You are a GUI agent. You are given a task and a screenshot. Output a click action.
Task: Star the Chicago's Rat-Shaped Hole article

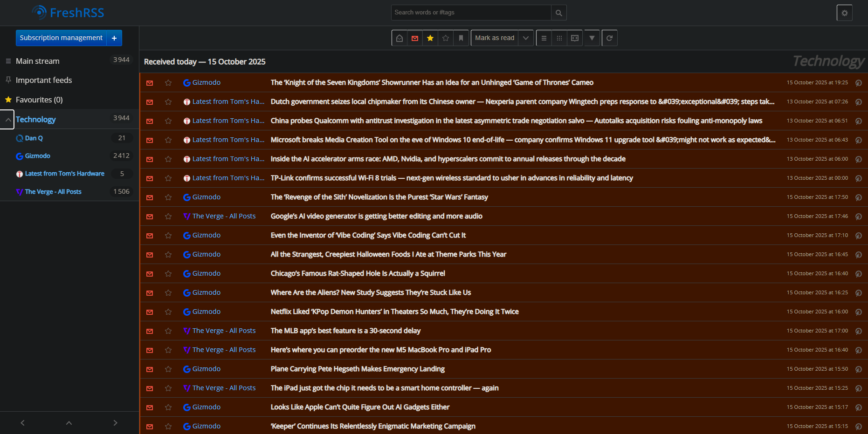coord(168,274)
